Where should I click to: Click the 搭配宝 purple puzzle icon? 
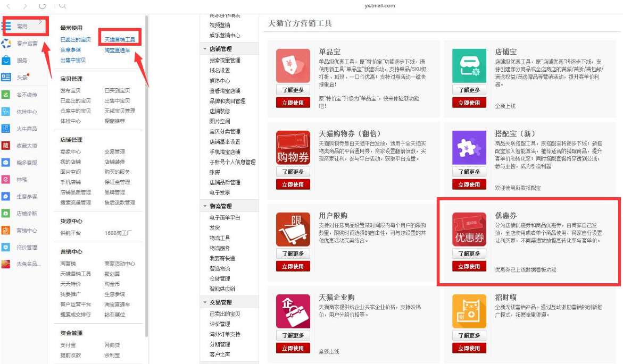(469, 148)
